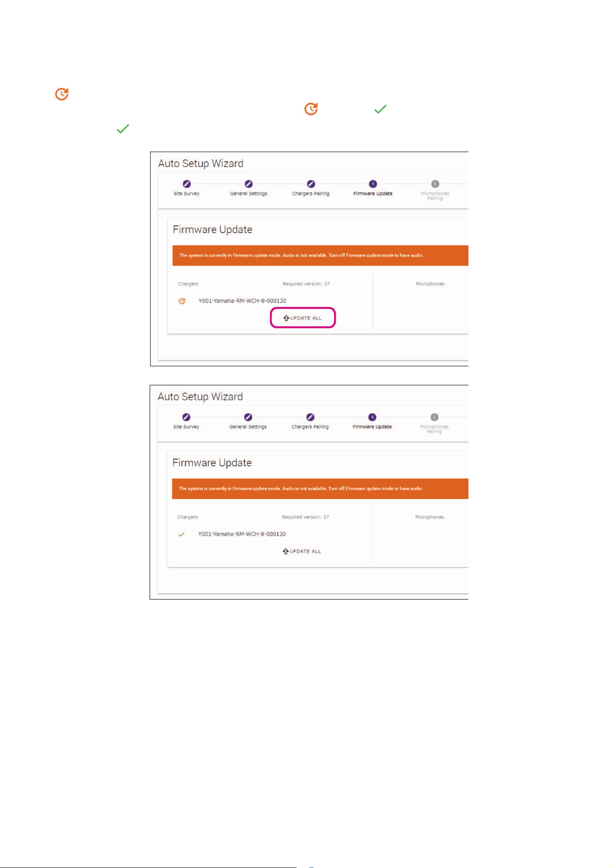Click the Chargers Pairing step label in lower wizard
The width and height of the screenshot is (613, 868).
click(x=310, y=427)
